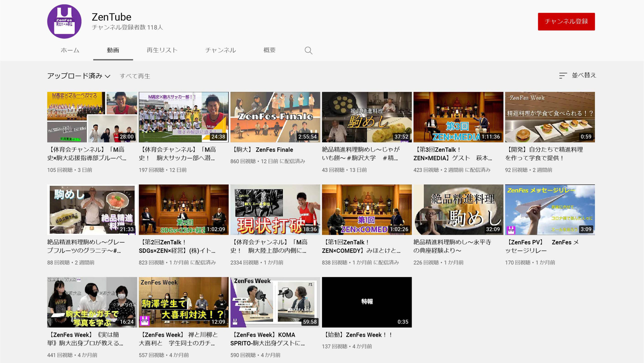This screenshot has height=363, width=644.
Task: Open the 再生リスト tab
Action: [x=162, y=50]
